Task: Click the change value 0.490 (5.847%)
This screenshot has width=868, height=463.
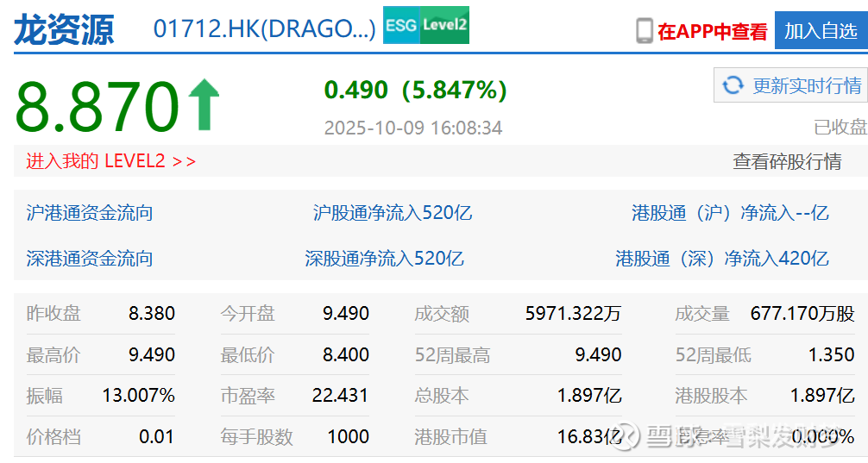Action: coord(416,91)
